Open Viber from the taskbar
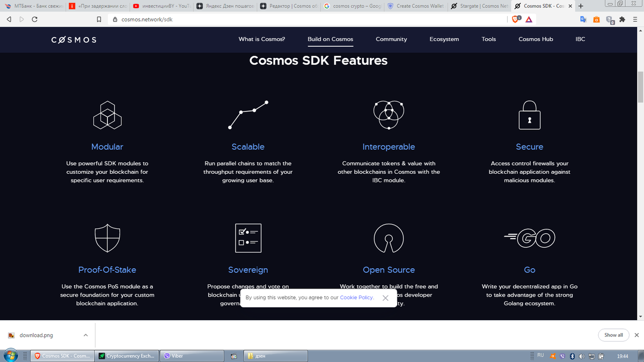The image size is (644, 362). 192,356
